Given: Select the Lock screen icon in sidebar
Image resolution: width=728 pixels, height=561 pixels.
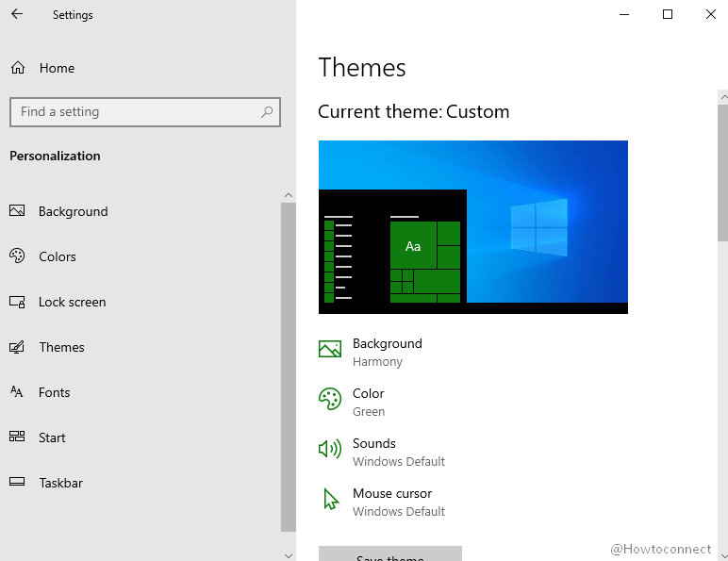Looking at the screenshot, I should coord(17,302).
